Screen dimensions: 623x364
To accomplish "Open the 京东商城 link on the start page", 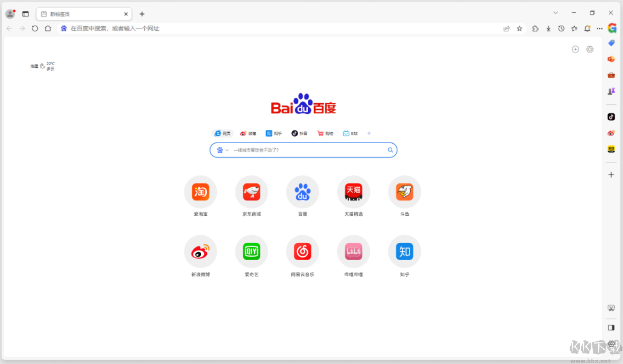I will pyautogui.click(x=251, y=192).
